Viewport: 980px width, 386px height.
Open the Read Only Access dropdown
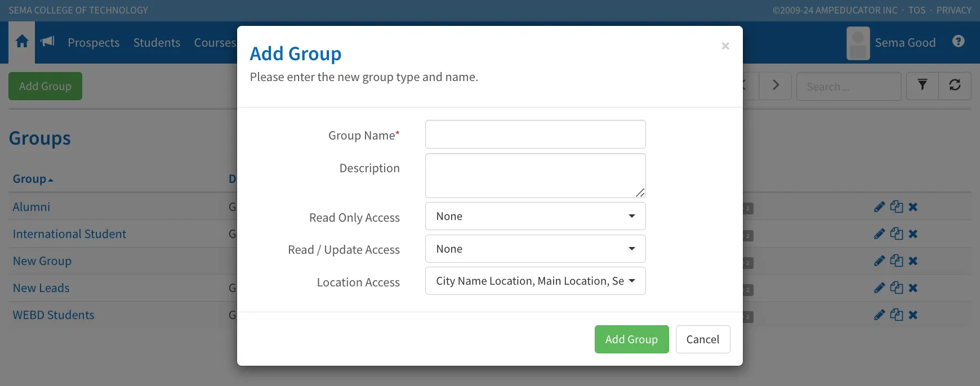click(x=535, y=217)
